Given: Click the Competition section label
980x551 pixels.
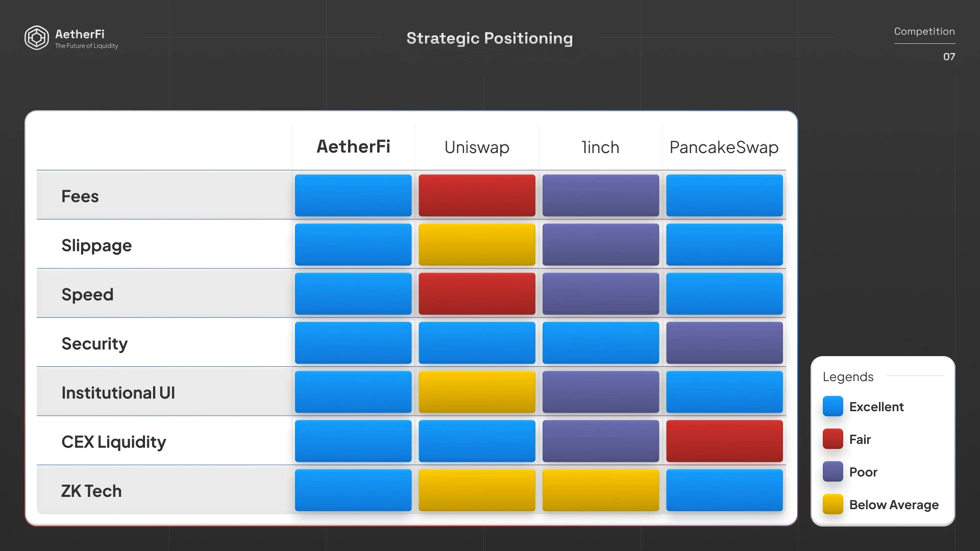Looking at the screenshot, I should (924, 31).
